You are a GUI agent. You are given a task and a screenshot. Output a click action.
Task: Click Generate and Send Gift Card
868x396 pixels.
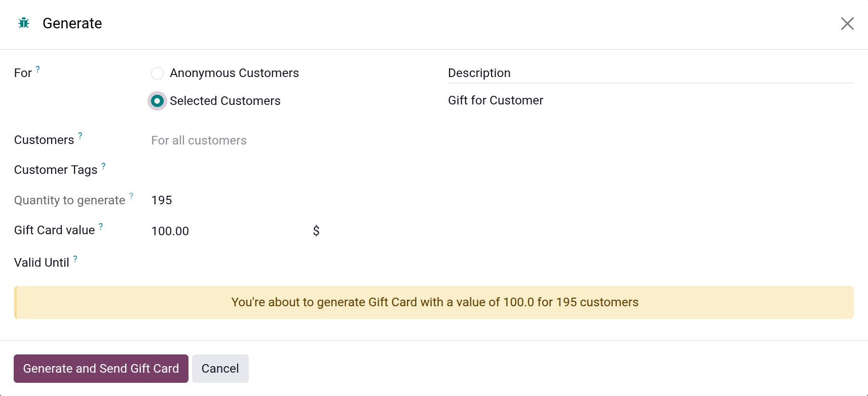point(101,369)
